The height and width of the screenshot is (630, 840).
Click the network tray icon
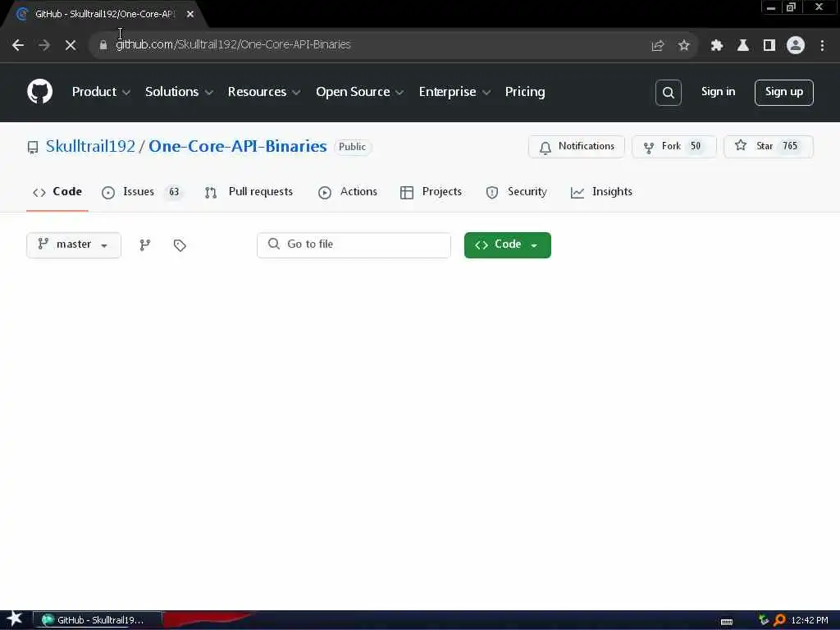pyautogui.click(x=764, y=620)
